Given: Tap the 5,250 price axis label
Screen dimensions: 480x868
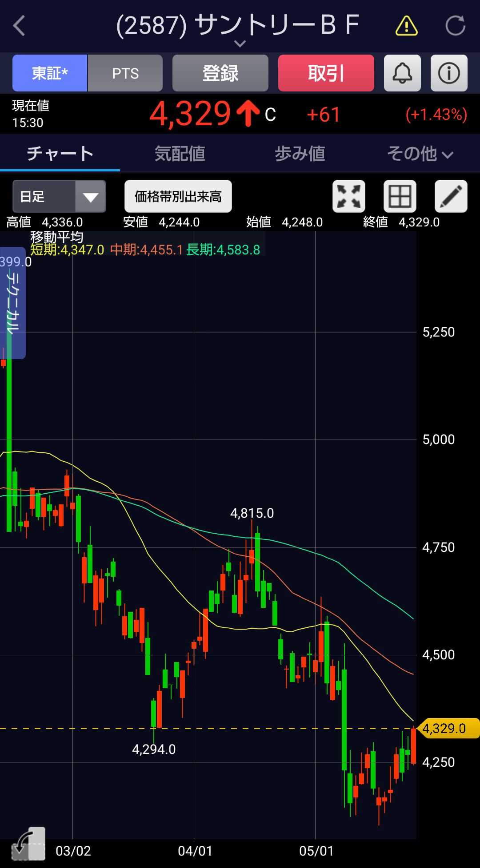Looking at the screenshot, I should [x=439, y=332].
